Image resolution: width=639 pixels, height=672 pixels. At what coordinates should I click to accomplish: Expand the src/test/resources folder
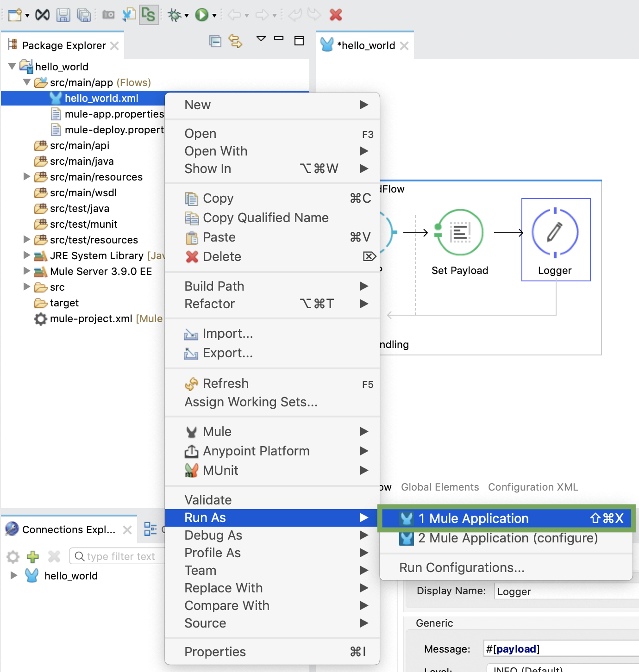(x=27, y=239)
